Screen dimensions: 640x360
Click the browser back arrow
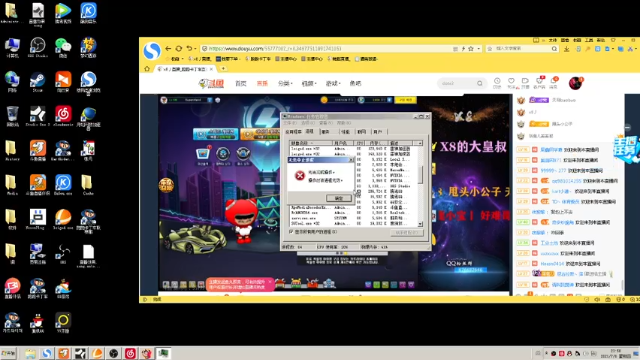(x=168, y=49)
